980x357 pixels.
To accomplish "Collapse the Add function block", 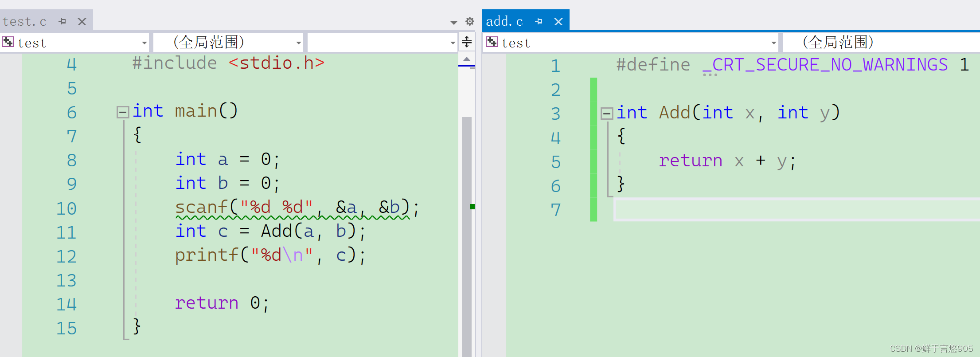I will [x=607, y=114].
